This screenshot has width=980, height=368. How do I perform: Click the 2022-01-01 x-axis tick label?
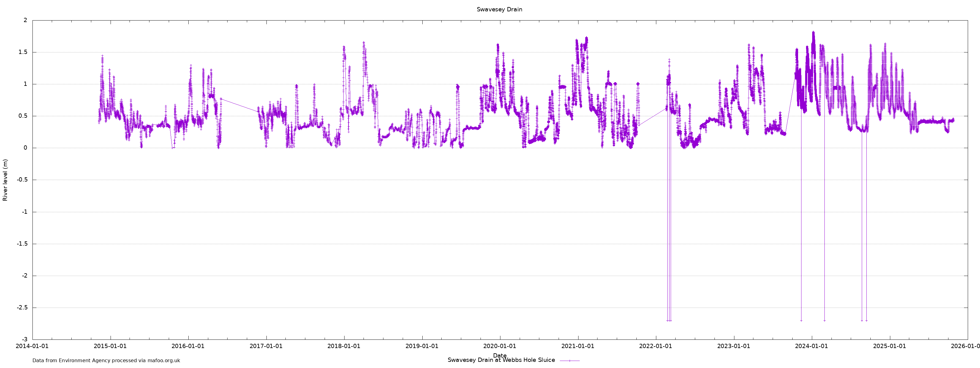coord(655,346)
